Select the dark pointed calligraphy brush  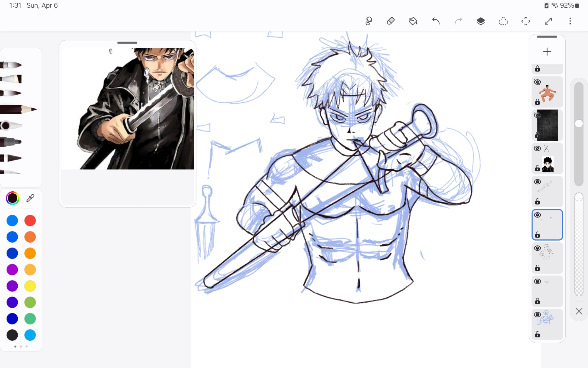[11, 158]
